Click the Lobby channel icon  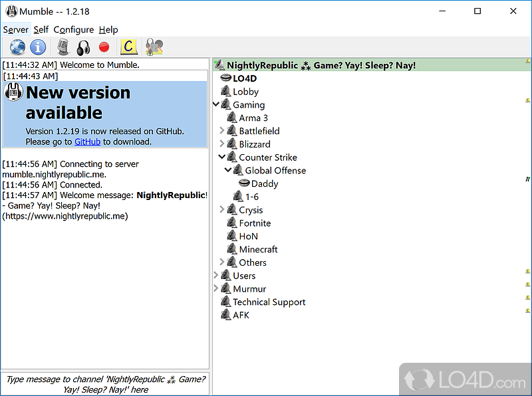coord(226,91)
